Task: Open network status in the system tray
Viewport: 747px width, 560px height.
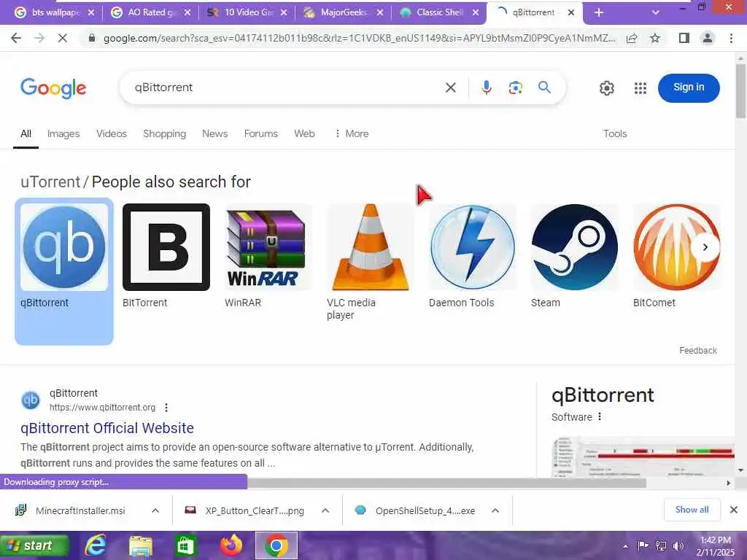Action: 661,546
